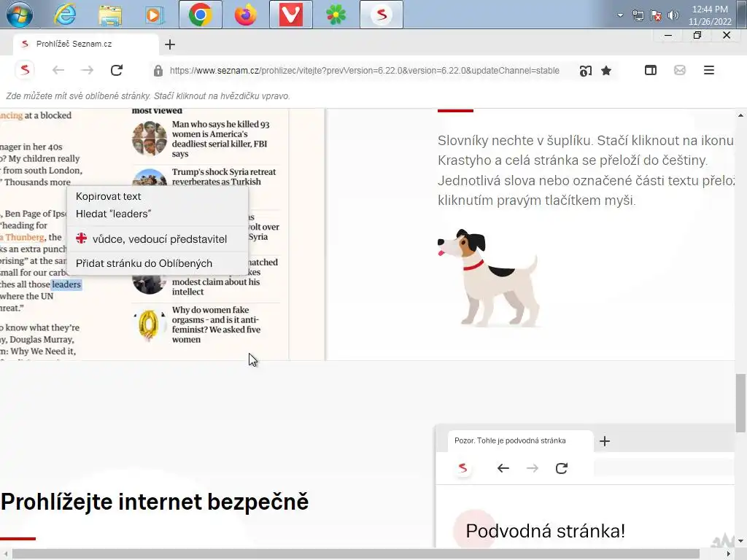Select translation vůdce, vedoucí představitel

[x=158, y=239]
